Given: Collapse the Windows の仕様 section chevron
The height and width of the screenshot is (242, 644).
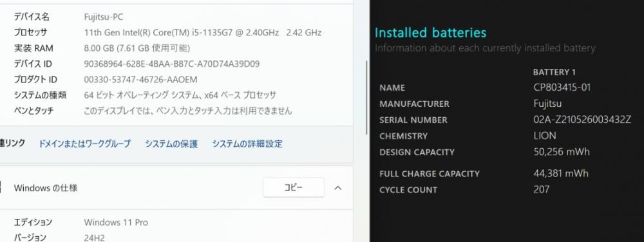Looking at the screenshot, I should pyautogui.click(x=337, y=188).
